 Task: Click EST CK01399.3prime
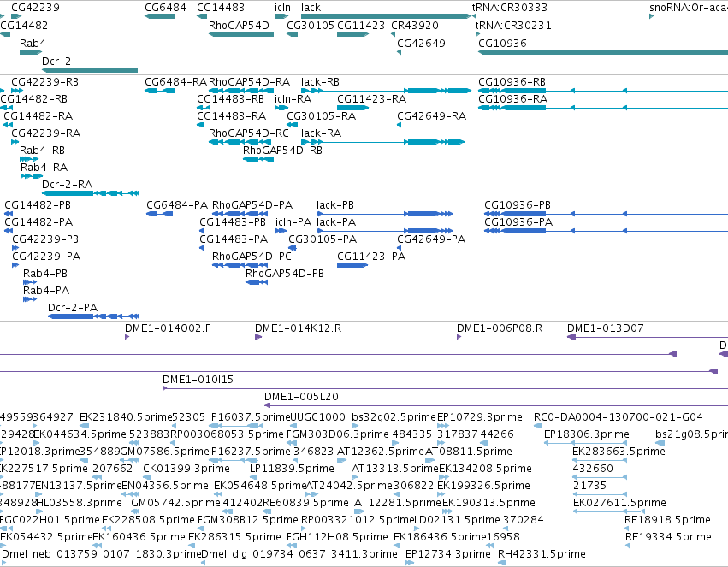click(x=186, y=469)
